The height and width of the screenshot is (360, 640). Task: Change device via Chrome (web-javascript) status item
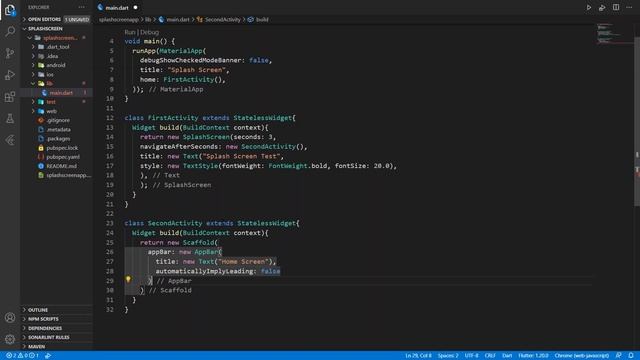[x=581, y=356]
